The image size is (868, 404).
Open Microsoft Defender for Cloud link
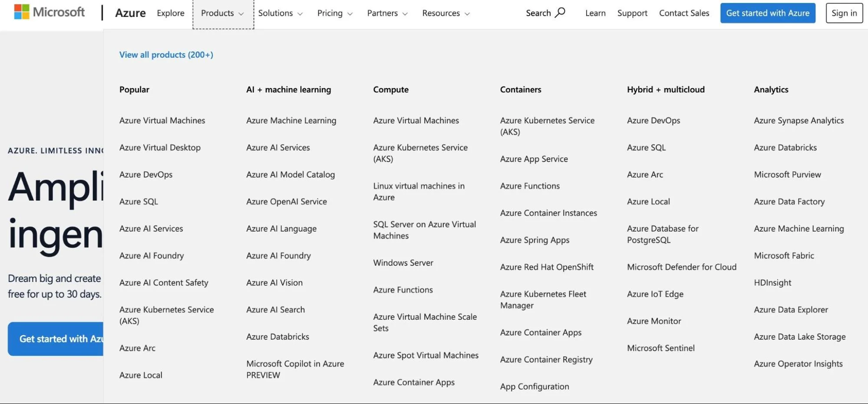pos(682,267)
